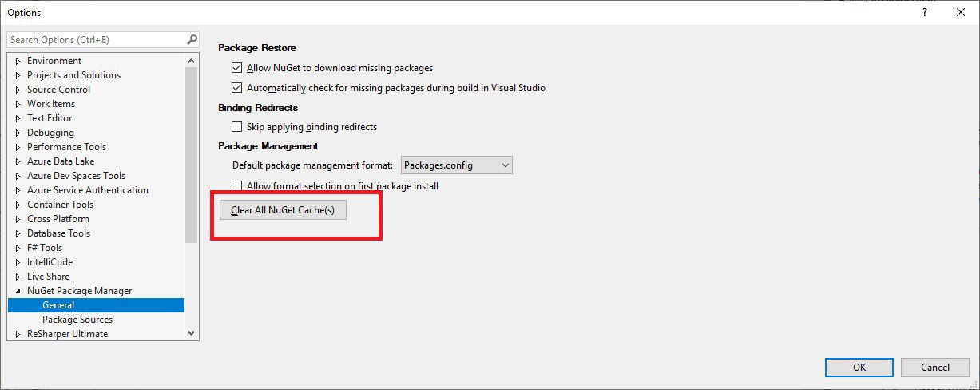Select Cross Platform in options tree
This screenshot has height=390, width=980.
click(58, 219)
